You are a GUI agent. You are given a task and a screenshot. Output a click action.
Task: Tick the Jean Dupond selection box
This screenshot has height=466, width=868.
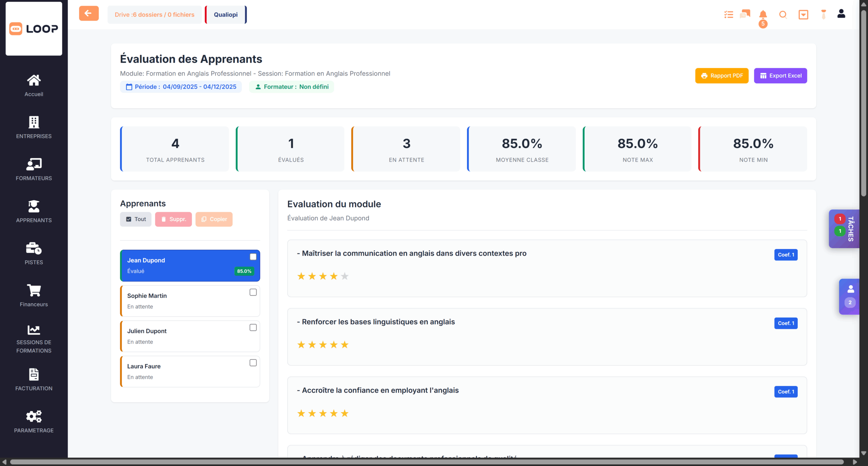[x=253, y=257]
